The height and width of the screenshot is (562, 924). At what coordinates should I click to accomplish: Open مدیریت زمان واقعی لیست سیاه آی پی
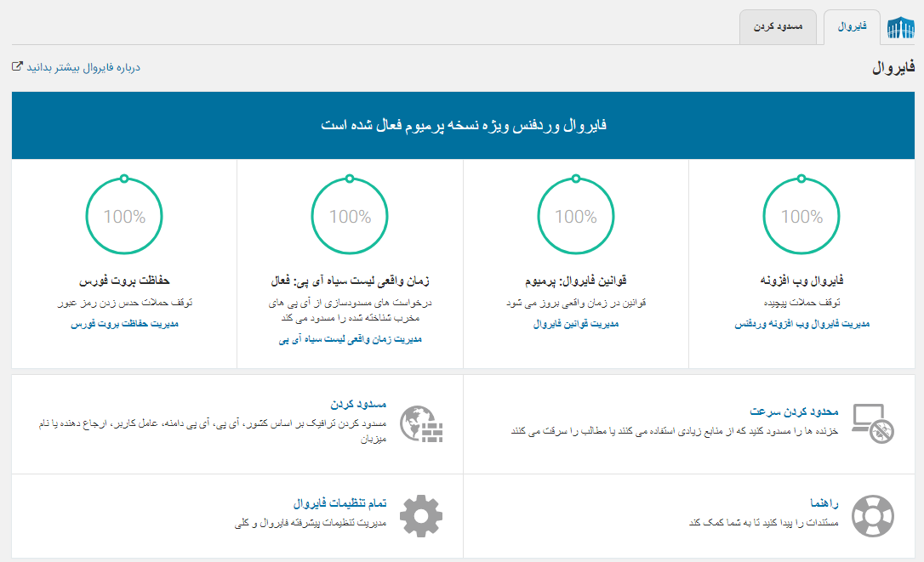click(350, 339)
